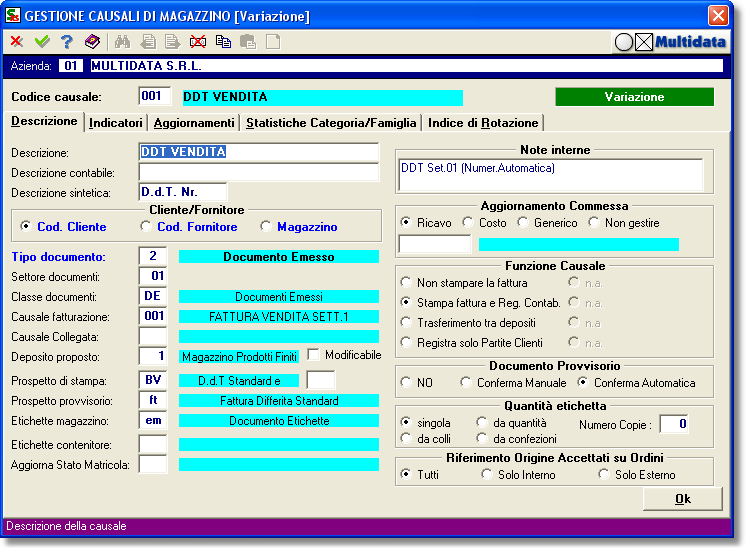Go to previous record page icon

pyautogui.click(x=148, y=42)
